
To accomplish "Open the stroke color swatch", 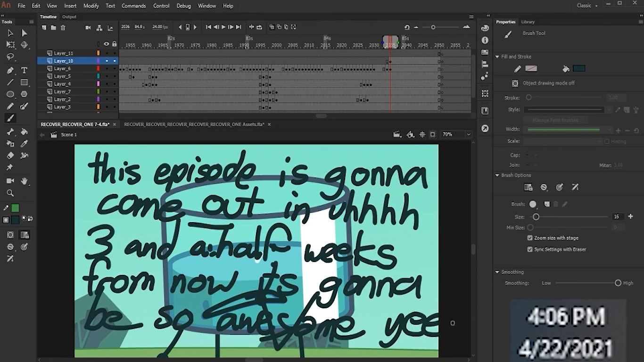I will [531, 69].
